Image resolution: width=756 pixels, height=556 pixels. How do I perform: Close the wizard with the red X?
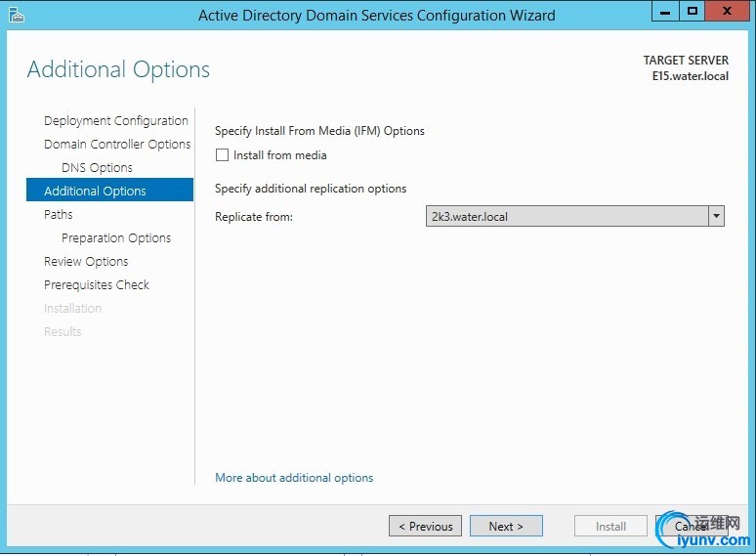726,11
